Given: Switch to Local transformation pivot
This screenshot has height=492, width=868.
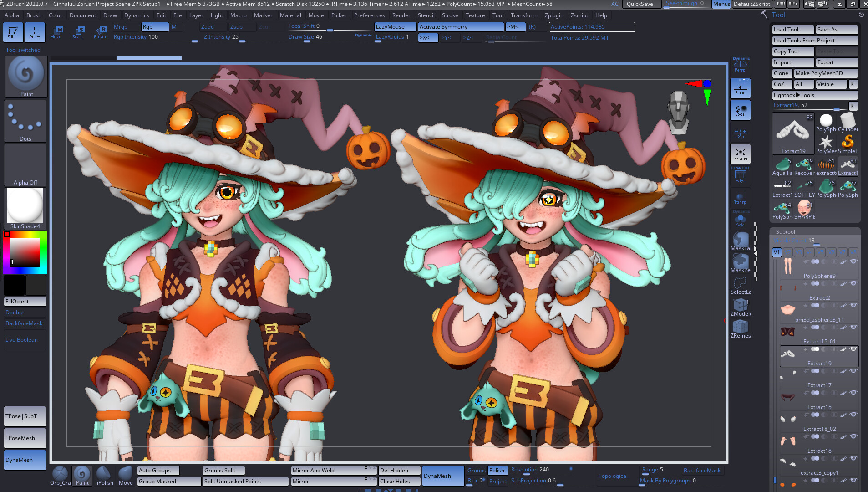Looking at the screenshot, I should [x=740, y=110].
